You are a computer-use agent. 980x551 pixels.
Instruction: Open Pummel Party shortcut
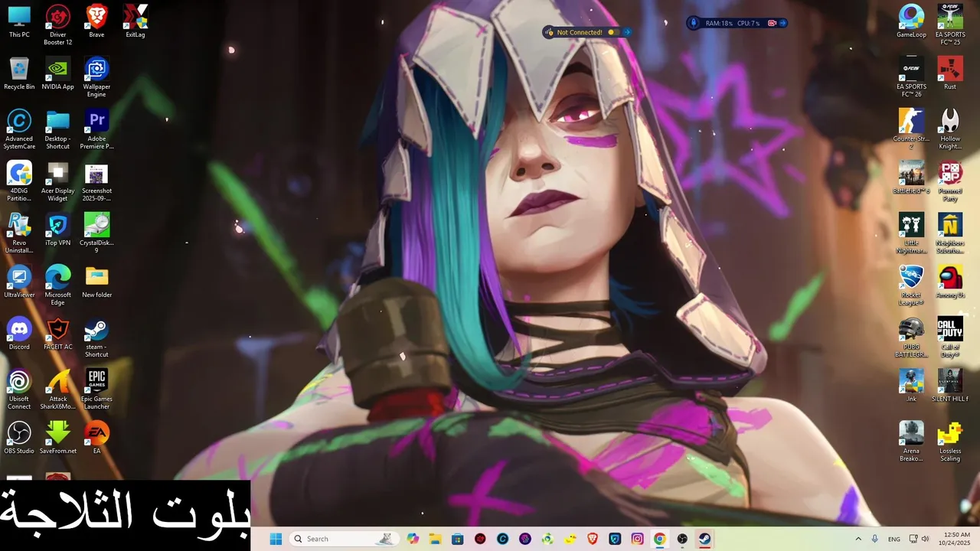[950, 181]
